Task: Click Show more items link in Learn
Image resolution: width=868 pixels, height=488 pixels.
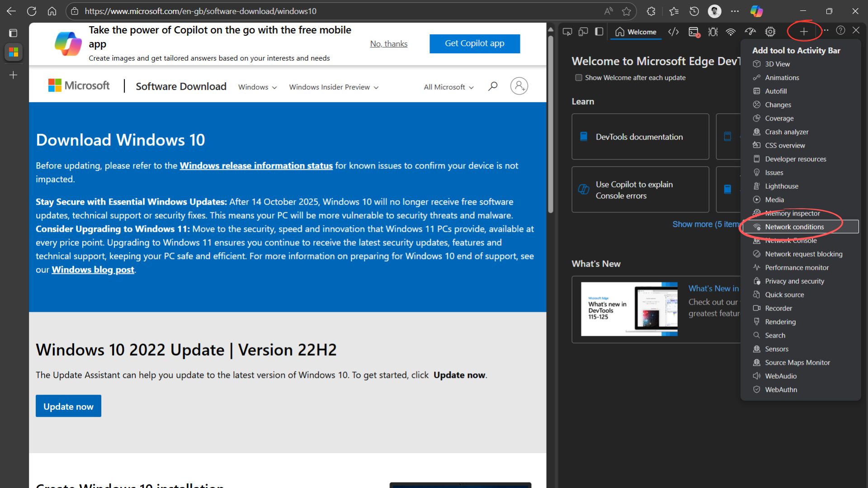Action: coord(706,224)
